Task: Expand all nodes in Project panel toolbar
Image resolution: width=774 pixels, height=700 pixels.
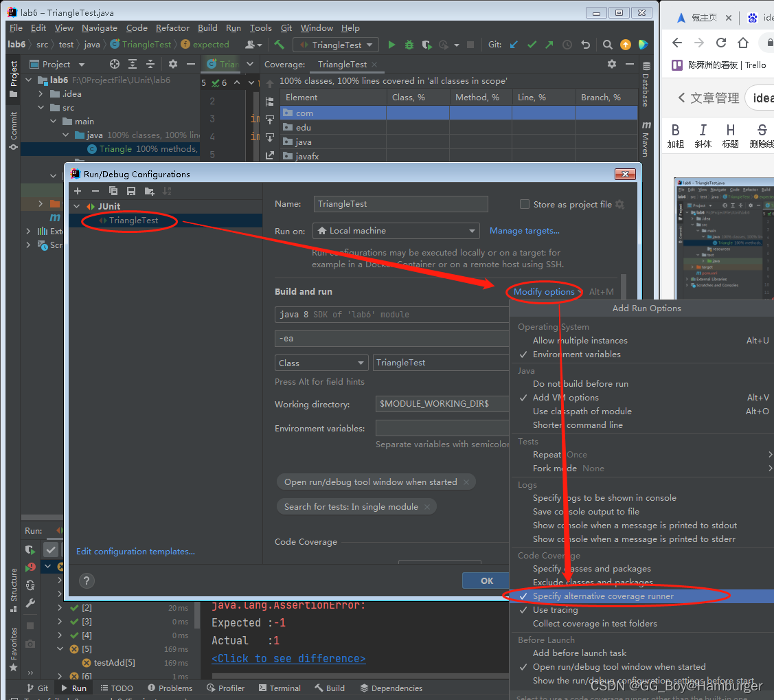Action: coord(133,64)
